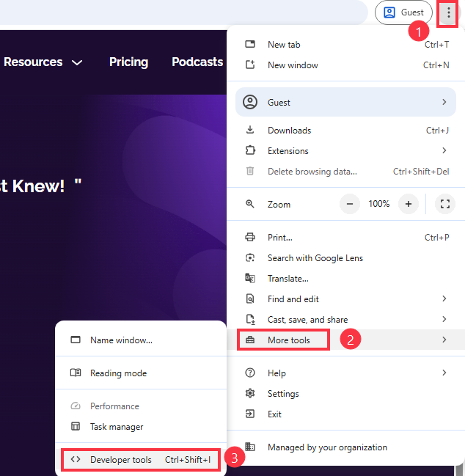Select Delete browsing data entry
The height and width of the screenshot is (476, 465).
pos(346,172)
